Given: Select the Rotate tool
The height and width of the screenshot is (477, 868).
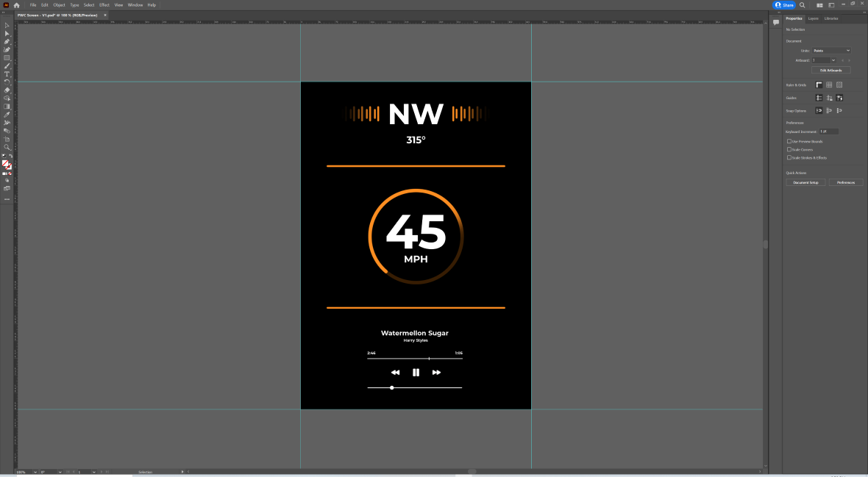Looking at the screenshot, I should (x=7, y=82).
